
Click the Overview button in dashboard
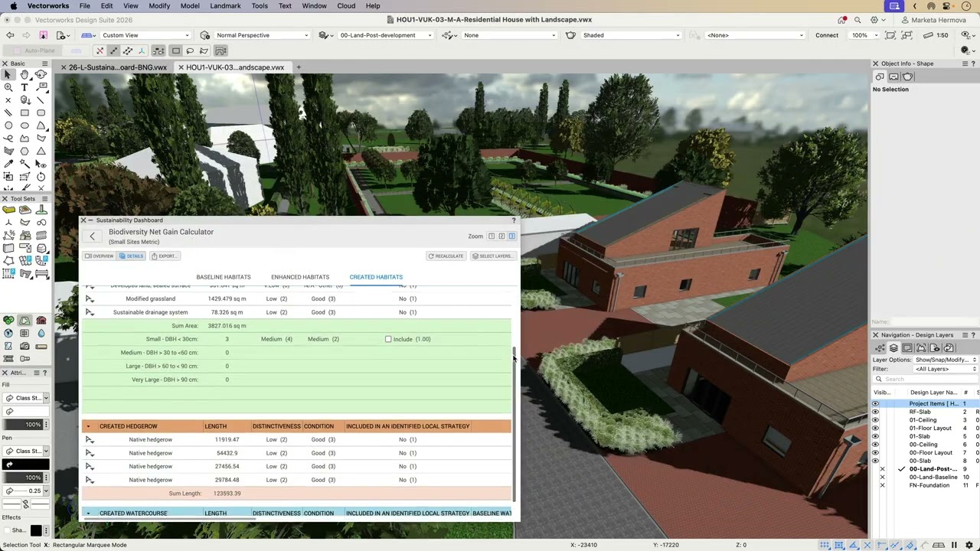pyautogui.click(x=100, y=256)
